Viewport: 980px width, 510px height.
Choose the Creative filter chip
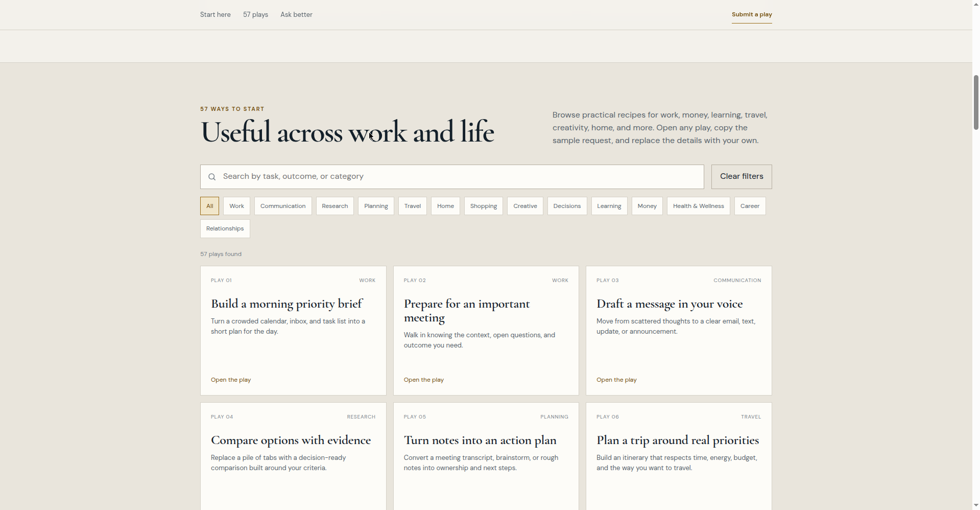[x=525, y=206]
